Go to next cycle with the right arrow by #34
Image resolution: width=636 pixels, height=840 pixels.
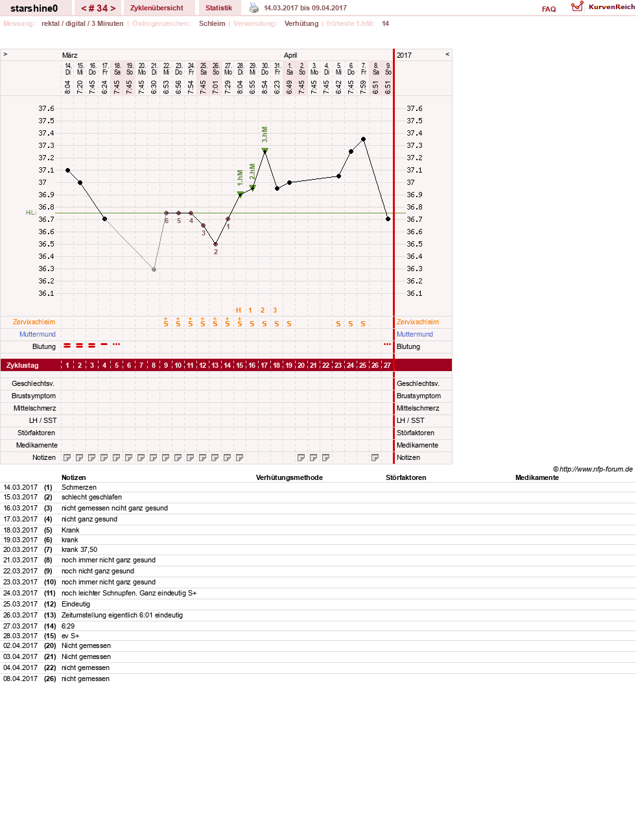pos(113,8)
